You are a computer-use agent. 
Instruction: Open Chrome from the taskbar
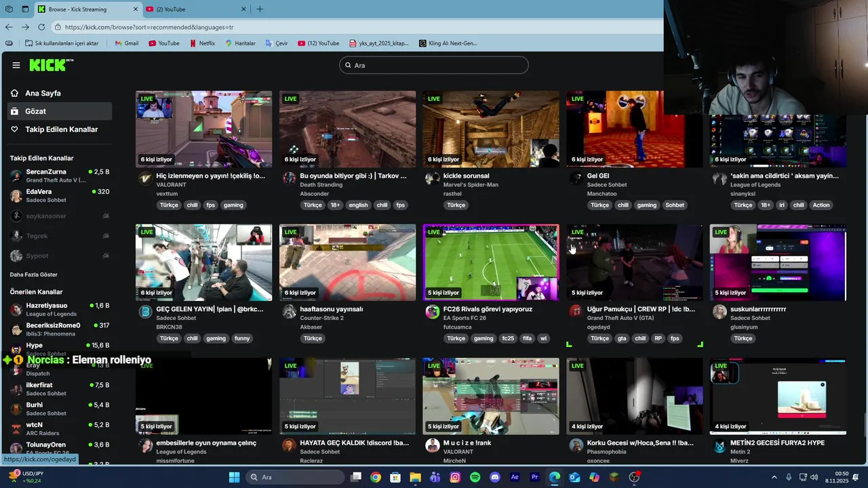coord(376,477)
